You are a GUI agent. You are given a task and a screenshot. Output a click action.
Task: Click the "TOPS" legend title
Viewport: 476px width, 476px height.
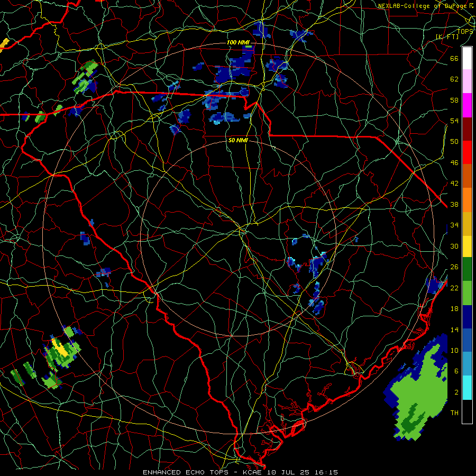tap(465, 31)
